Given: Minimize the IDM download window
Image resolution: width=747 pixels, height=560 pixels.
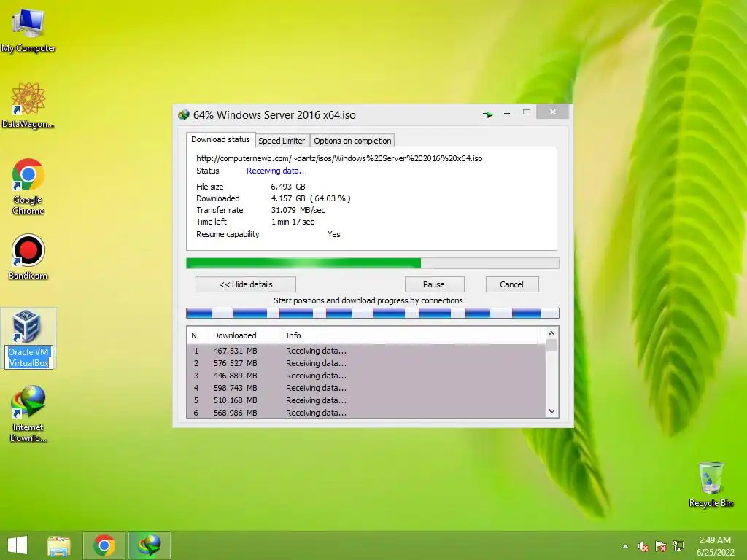Looking at the screenshot, I should pyautogui.click(x=507, y=114).
